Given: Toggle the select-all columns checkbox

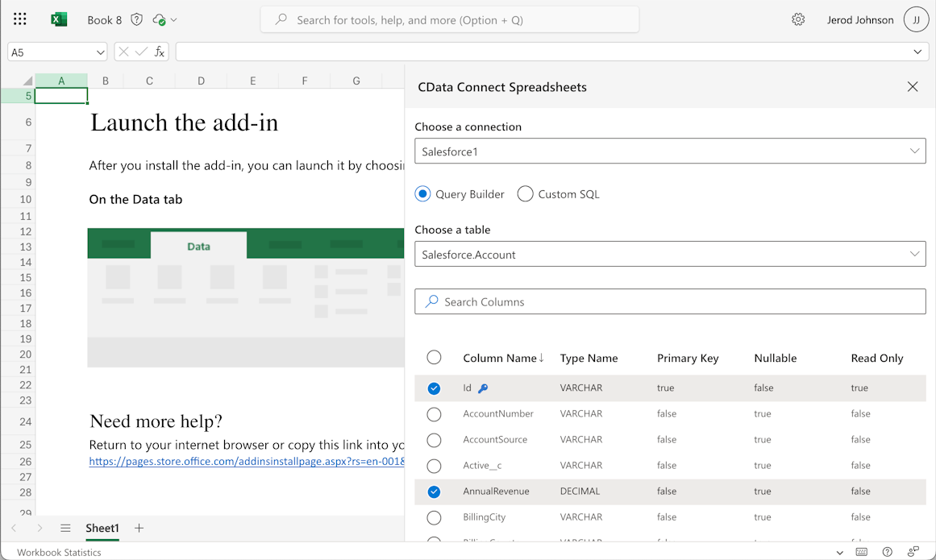Looking at the screenshot, I should click(434, 358).
